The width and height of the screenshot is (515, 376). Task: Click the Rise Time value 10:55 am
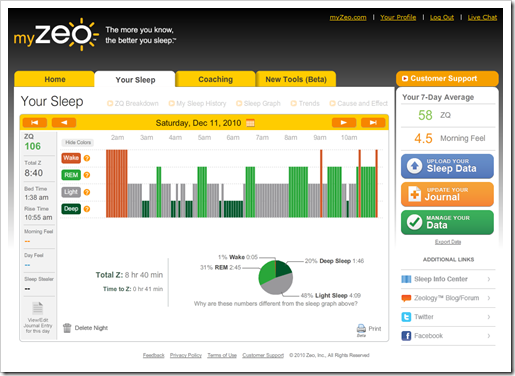pyautogui.click(x=38, y=218)
